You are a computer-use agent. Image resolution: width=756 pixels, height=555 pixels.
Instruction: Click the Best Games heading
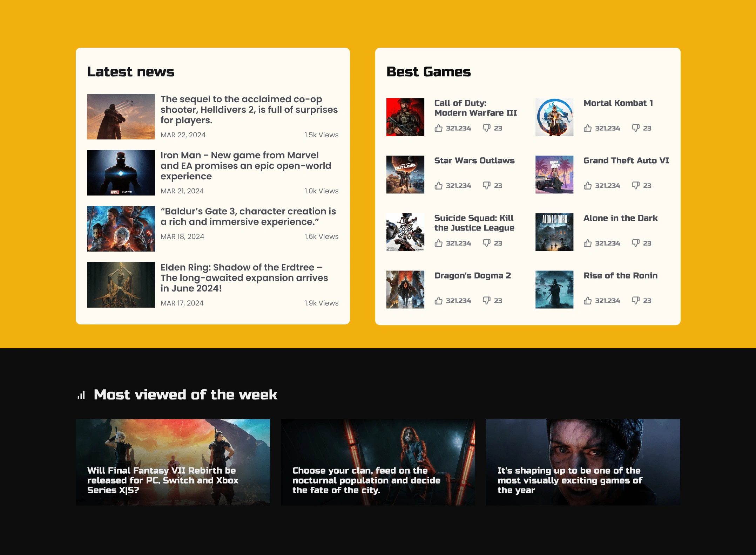tap(428, 71)
